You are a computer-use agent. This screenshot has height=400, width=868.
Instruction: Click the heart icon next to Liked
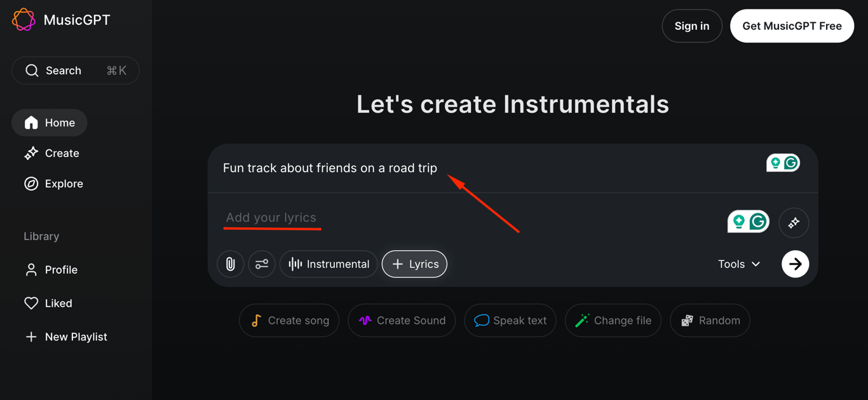[x=31, y=303]
